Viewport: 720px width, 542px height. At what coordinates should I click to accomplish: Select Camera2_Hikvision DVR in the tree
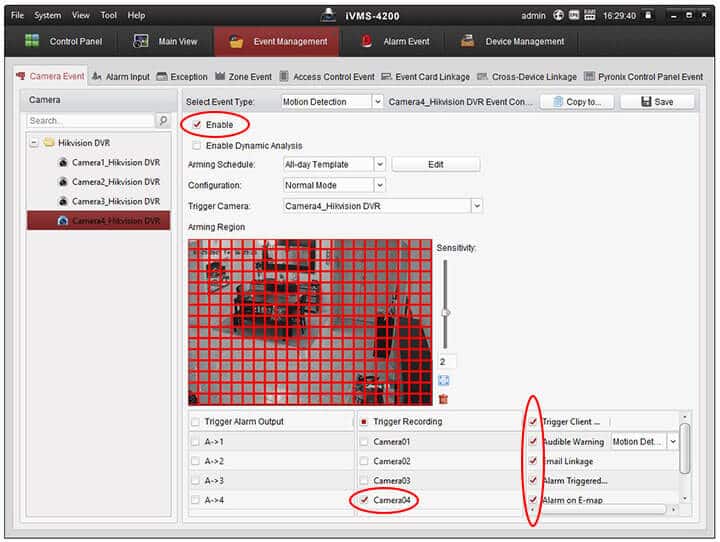click(x=115, y=182)
